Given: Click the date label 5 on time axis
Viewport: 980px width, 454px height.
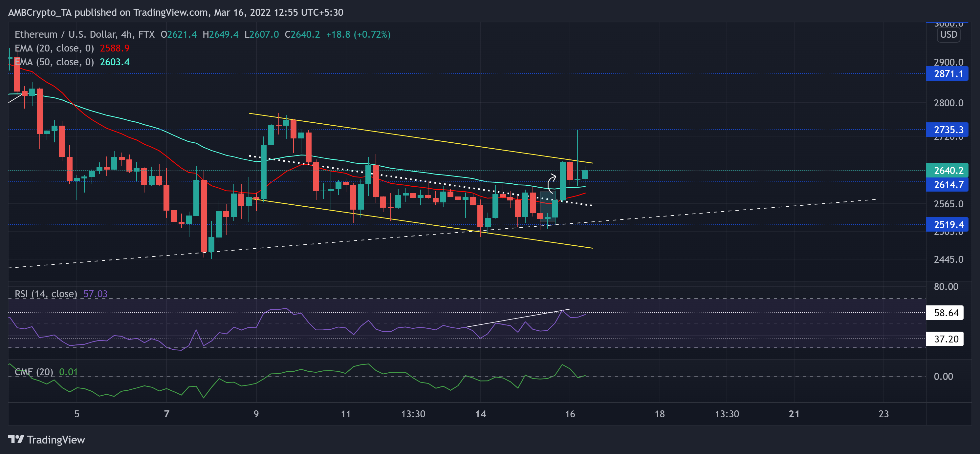Looking at the screenshot, I should tap(77, 414).
